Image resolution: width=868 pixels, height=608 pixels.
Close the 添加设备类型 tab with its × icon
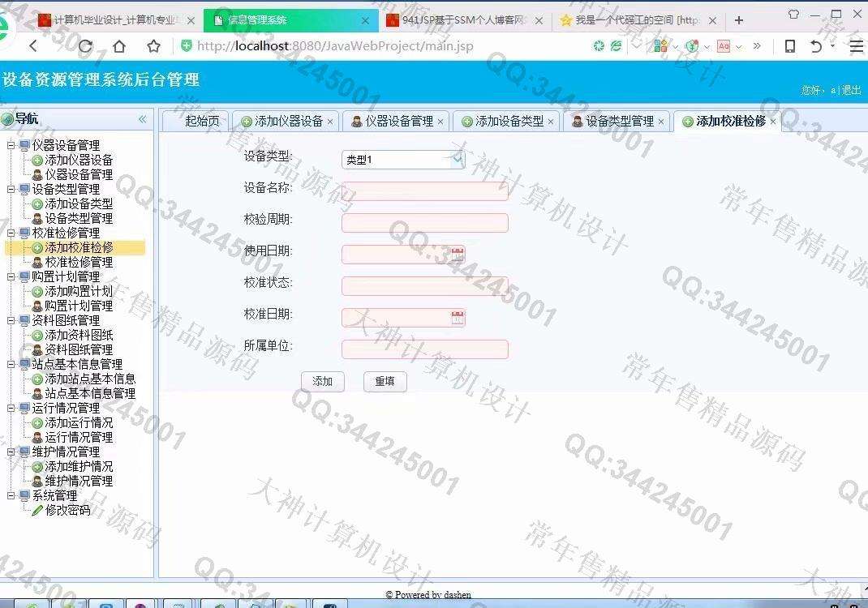click(x=551, y=120)
